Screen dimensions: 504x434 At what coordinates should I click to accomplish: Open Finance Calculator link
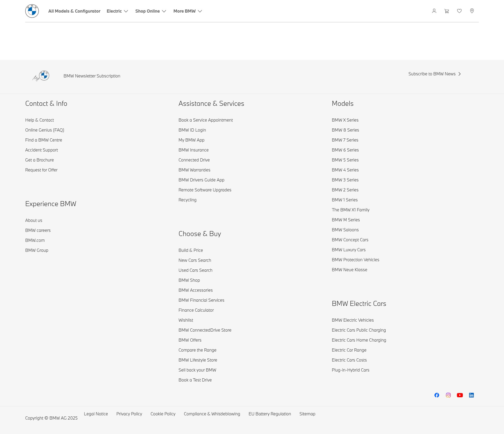point(196,310)
